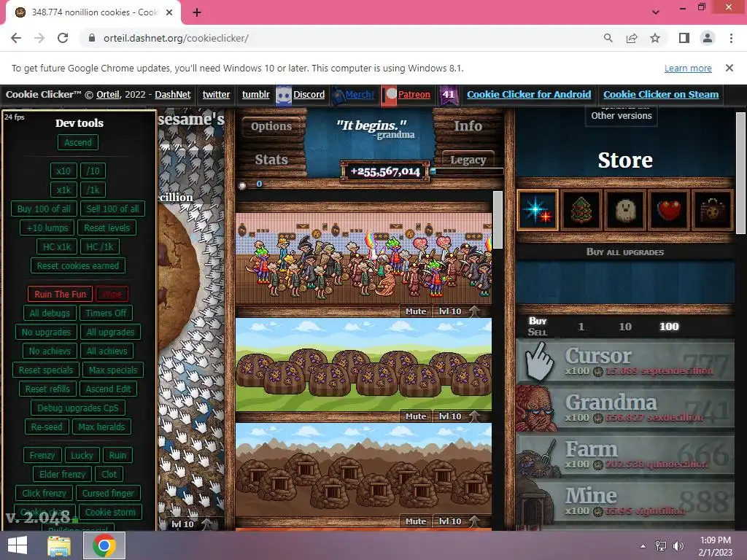The image size is (747, 560).
Task: Click the Cookie storm dev button
Action: tap(110, 513)
